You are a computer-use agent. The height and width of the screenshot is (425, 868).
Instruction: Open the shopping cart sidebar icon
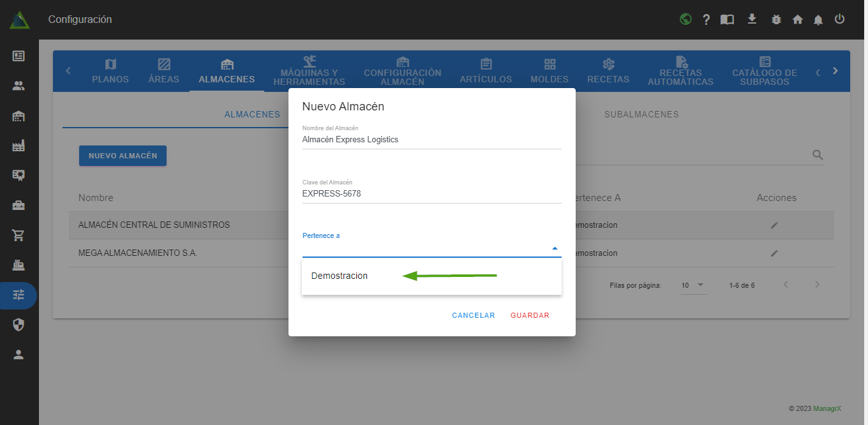(x=19, y=235)
